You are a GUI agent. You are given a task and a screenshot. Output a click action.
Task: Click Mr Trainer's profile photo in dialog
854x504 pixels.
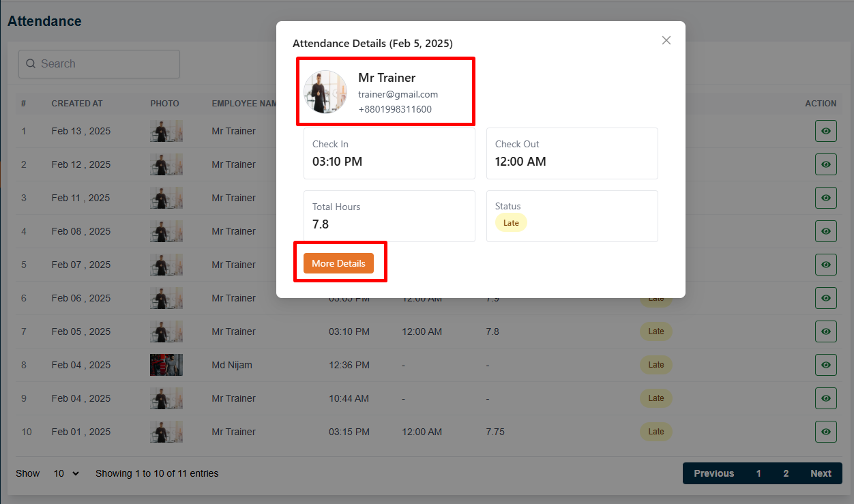[325, 92]
